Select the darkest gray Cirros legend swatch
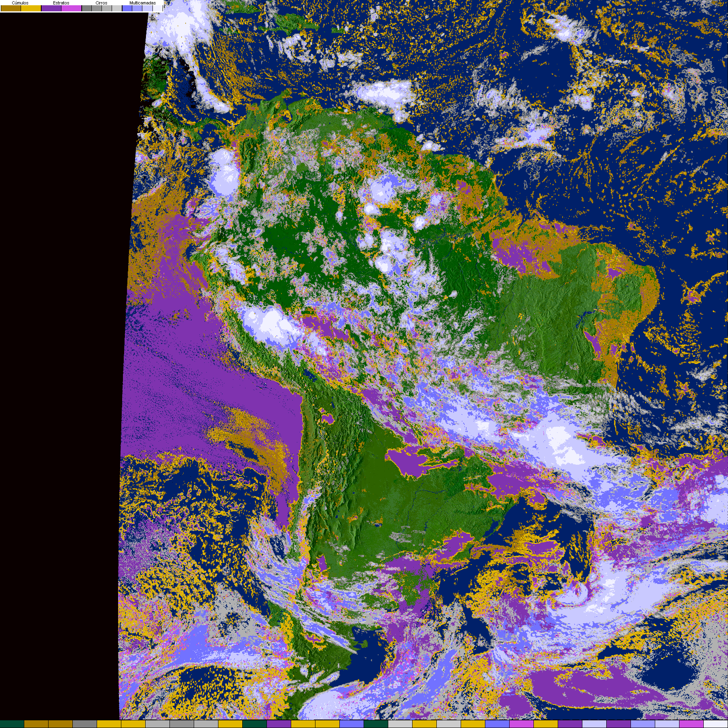The height and width of the screenshot is (728, 728). pos(87,8)
